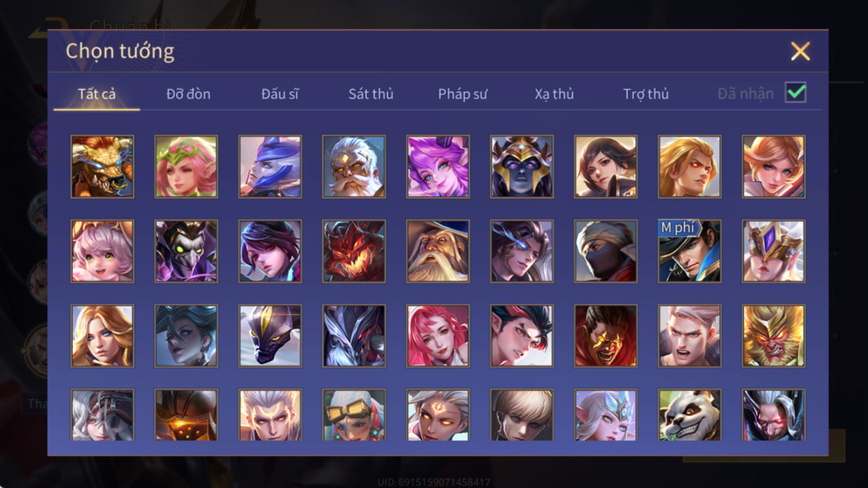This screenshot has width=868, height=488.
Task: Select the purple-haired girl hero with horns
Action: 438,166
